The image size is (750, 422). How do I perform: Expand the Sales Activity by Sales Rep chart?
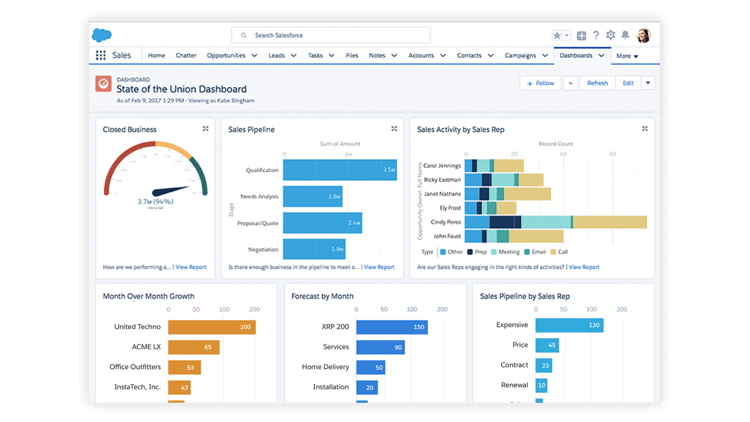click(x=645, y=129)
